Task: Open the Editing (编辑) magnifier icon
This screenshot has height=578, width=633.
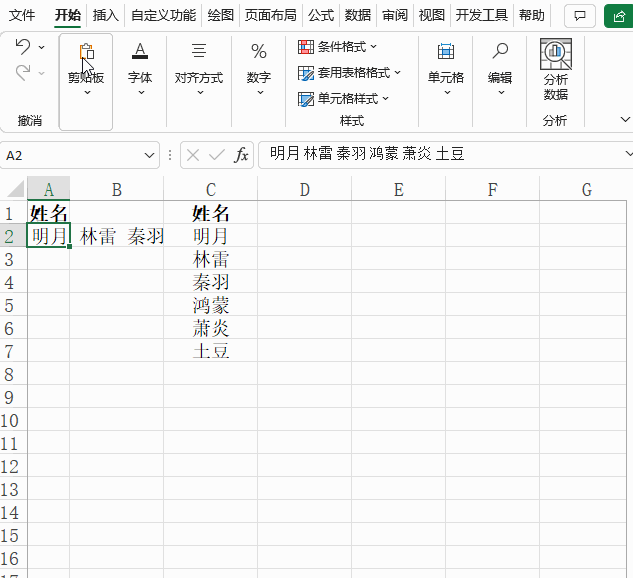Action: coord(500,51)
